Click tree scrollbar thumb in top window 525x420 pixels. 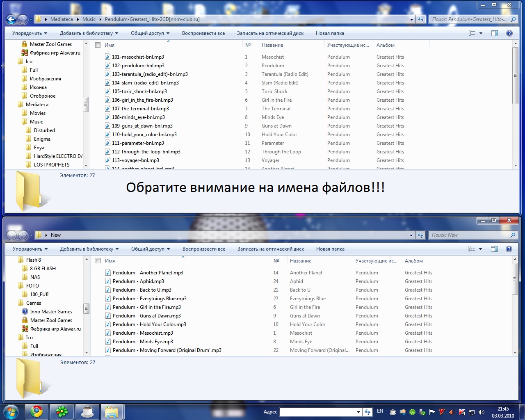[86, 105]
